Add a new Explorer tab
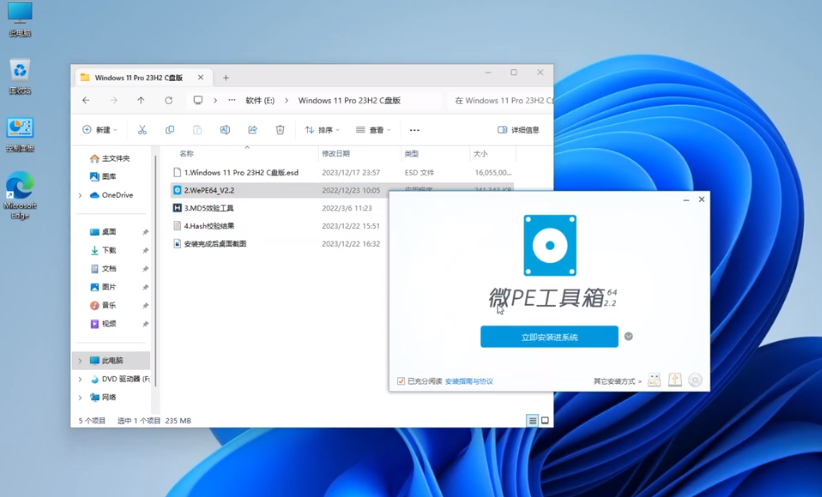 (x=226, y=78)
